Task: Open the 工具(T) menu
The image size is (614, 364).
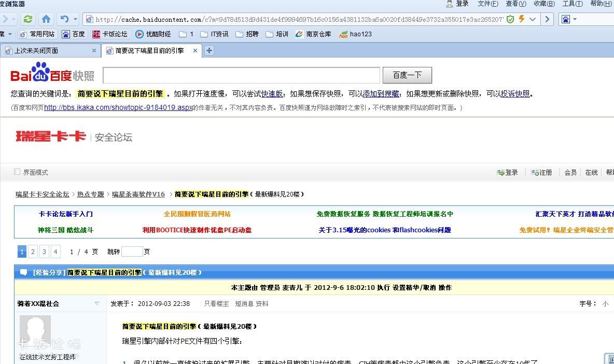Action: tap(573, 4)
